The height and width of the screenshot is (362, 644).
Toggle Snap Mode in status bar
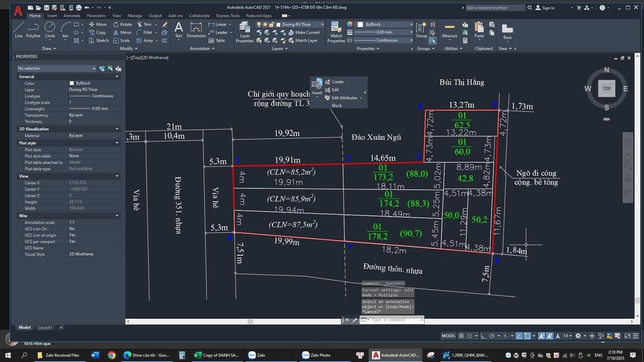point(469,335)
